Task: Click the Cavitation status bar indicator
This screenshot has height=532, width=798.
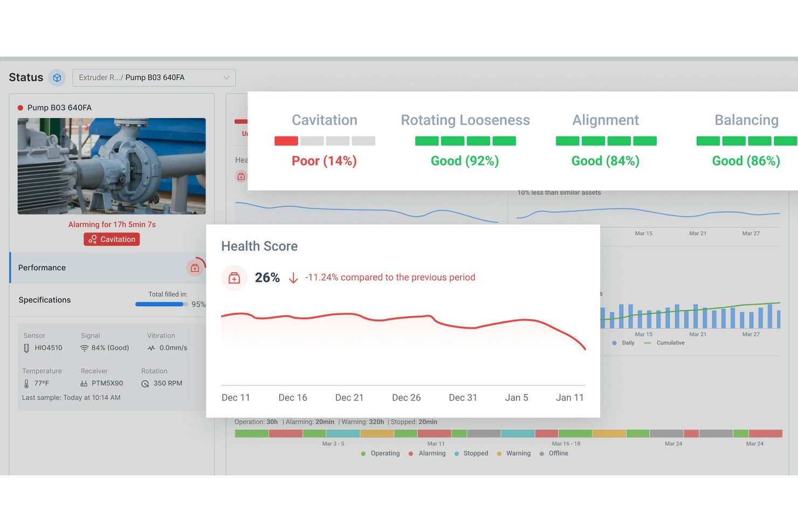Action: click(x=325, y=141)
